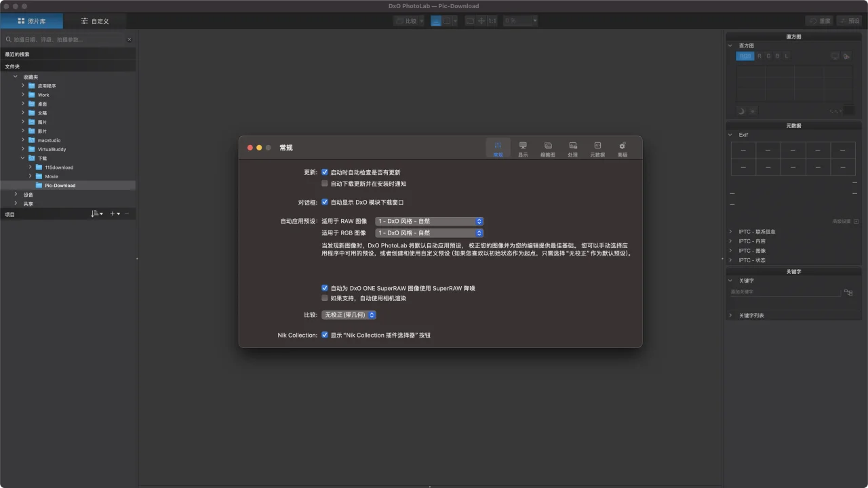Viewport: 868px width, 488px height.
Task: Select L histogram channel button
Action: (787, 56)
